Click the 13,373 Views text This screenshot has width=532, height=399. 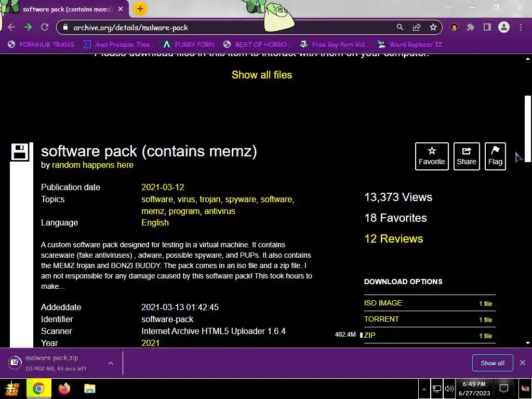398,197
